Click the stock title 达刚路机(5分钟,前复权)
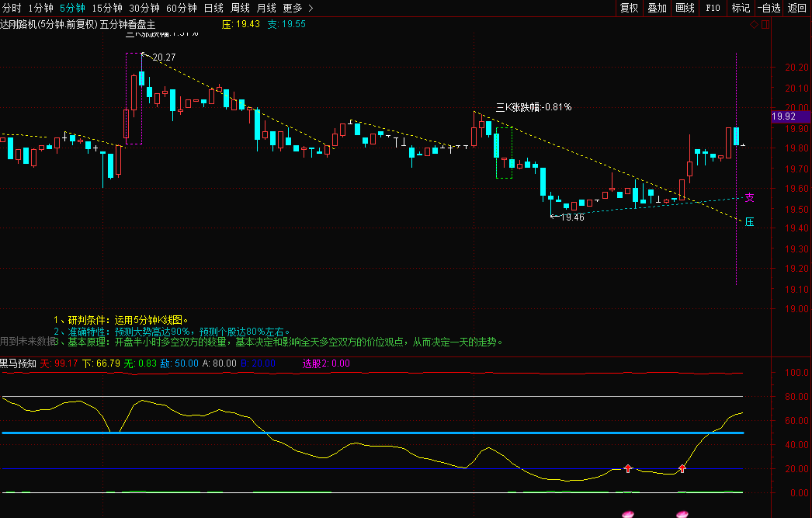 point(49,24)
